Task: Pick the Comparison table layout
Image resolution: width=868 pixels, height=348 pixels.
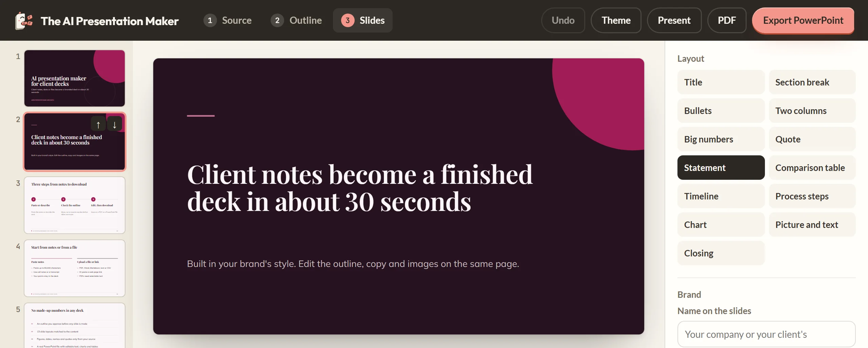Action: coord(812,168)
